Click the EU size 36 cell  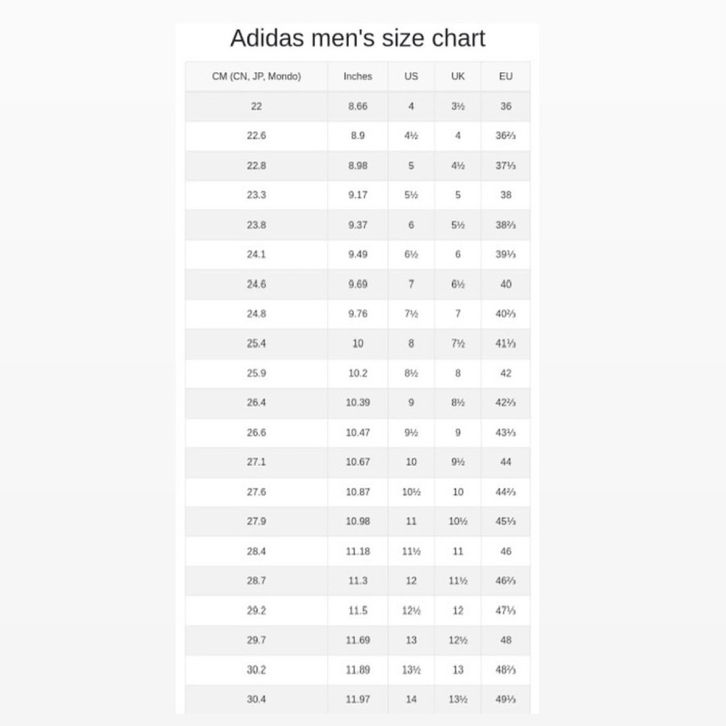pos(505,106)
